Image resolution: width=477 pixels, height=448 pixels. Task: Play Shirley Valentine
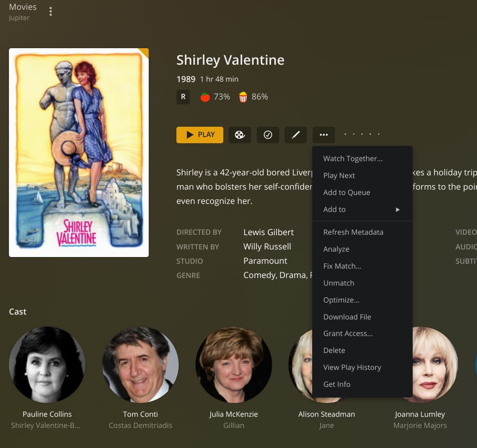point(200,135)
